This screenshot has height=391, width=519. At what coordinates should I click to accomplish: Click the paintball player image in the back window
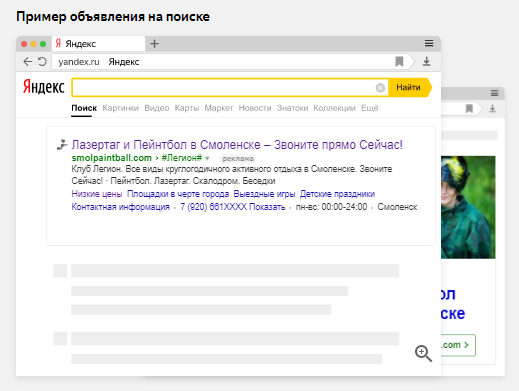click(468, 207)
